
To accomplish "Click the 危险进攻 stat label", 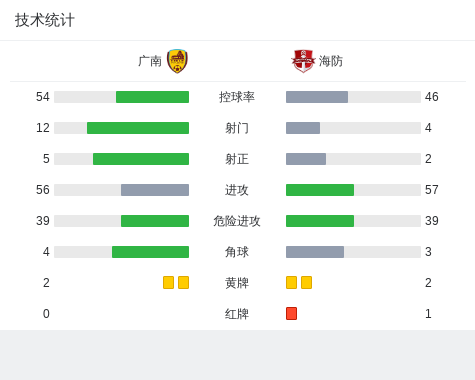I will coord(237,221).
